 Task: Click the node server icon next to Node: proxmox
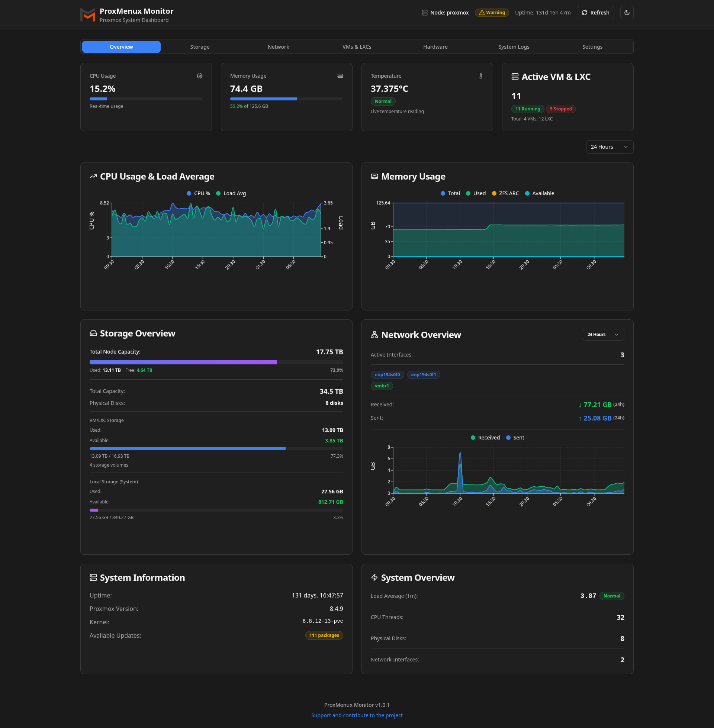tap(425, 13)
